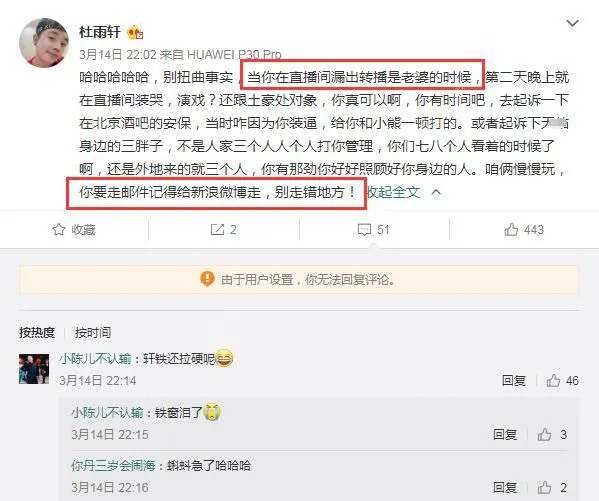
Task: Click the verified badge beside 杜雨轩
Action: [135, 33]
